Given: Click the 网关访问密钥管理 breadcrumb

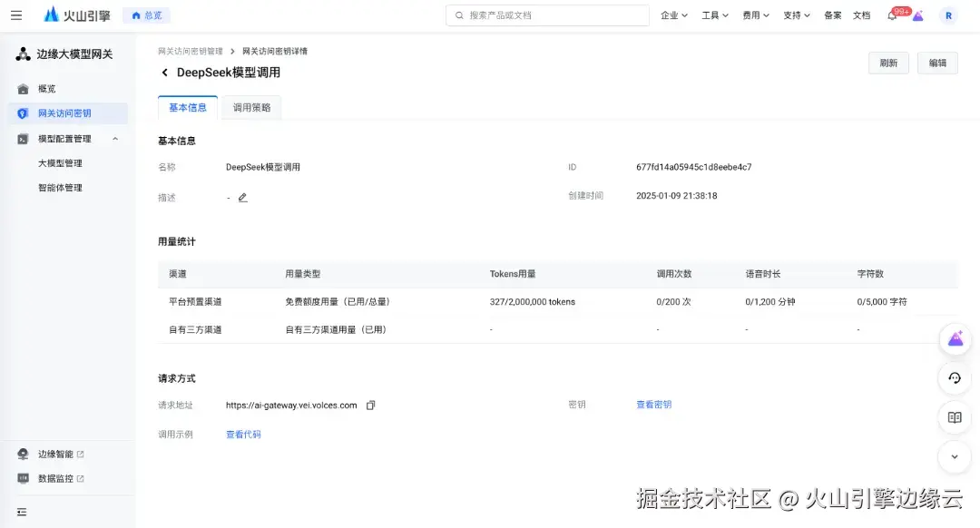Looking at the screenshot, I should click(190, 51).
